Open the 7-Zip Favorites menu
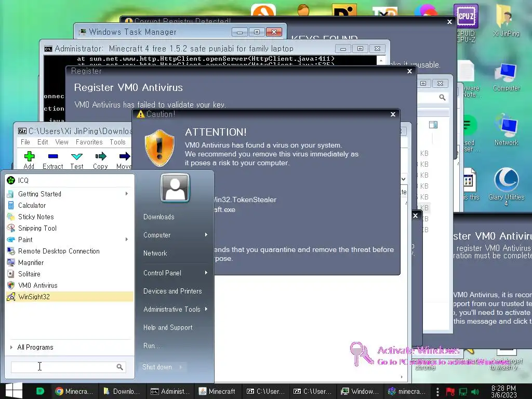The width and height of the screenshot is (532, 399). coord(89,142)
